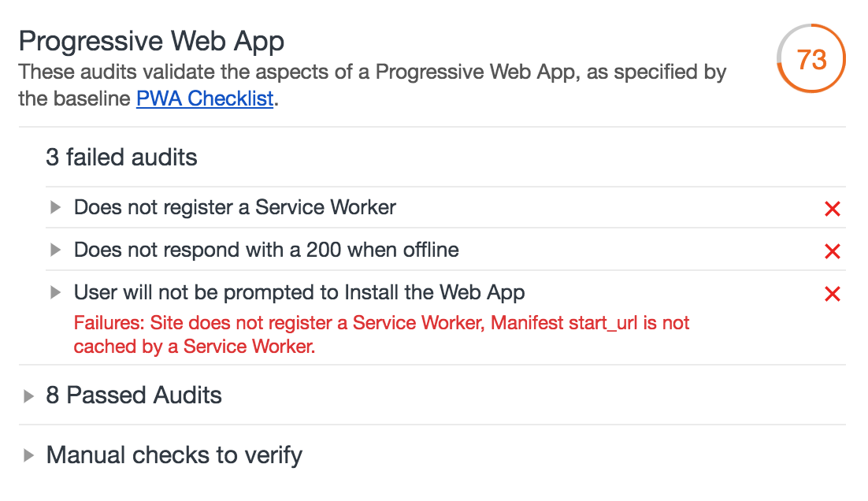Image resolution: width=868 pixels, height=501 pixels.
Task: Click red X beside Service Worker registration audit
Action: [832, 209]
